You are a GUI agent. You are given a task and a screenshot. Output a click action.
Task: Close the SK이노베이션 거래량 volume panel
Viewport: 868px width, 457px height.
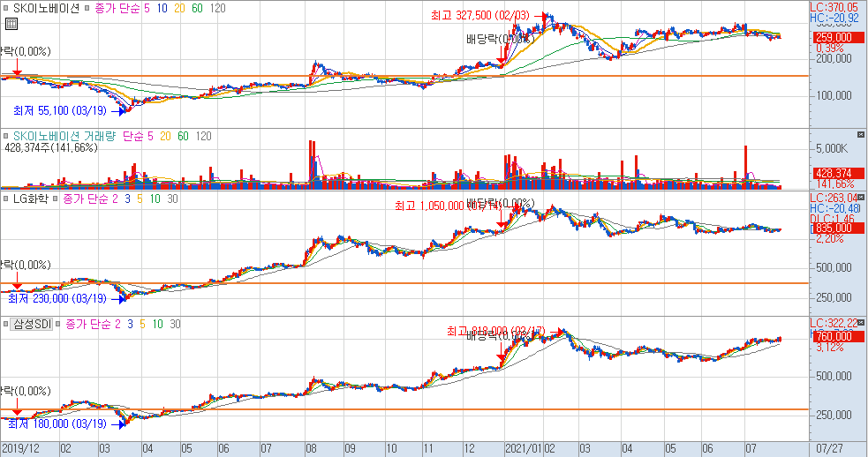(861, 134)
